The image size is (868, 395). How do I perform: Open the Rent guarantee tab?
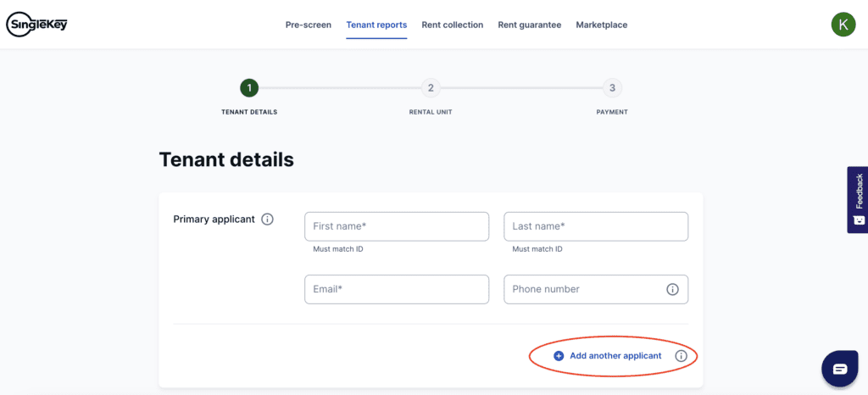(x=529, y=25)
